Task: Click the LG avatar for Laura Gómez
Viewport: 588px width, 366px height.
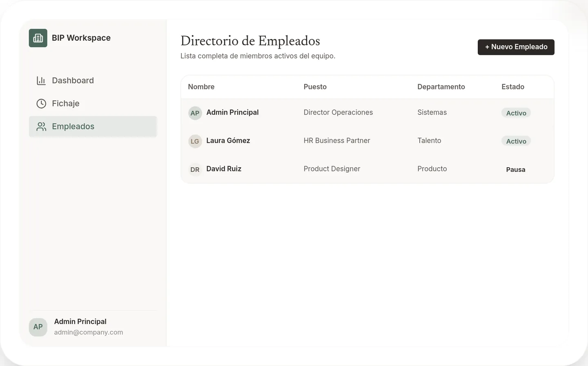Action: pyautogui.click(x=195, y=141)
